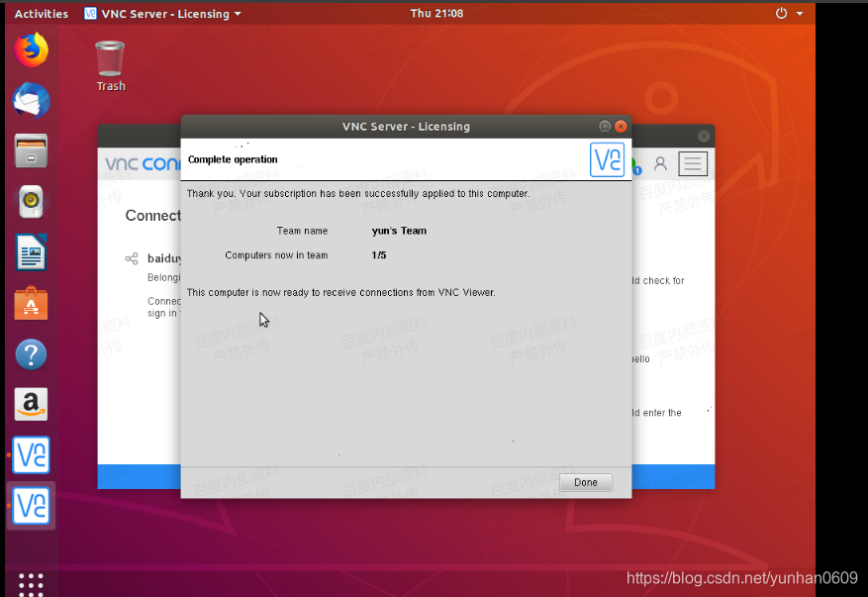Click the VNC Connect logo in background window
The width and height of the screenshot is (868, 597).
point(143,164)
